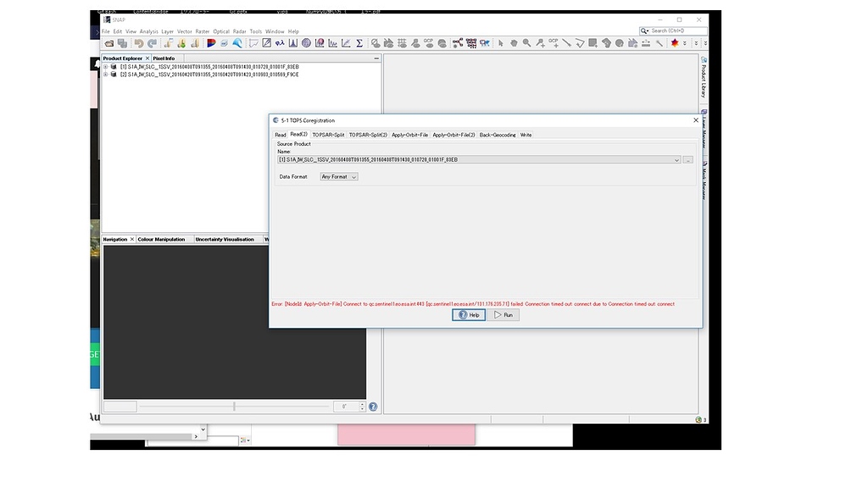Switch to the Colour Manipulation tab
The image size is (868, 488).
[x=163, y=238]
